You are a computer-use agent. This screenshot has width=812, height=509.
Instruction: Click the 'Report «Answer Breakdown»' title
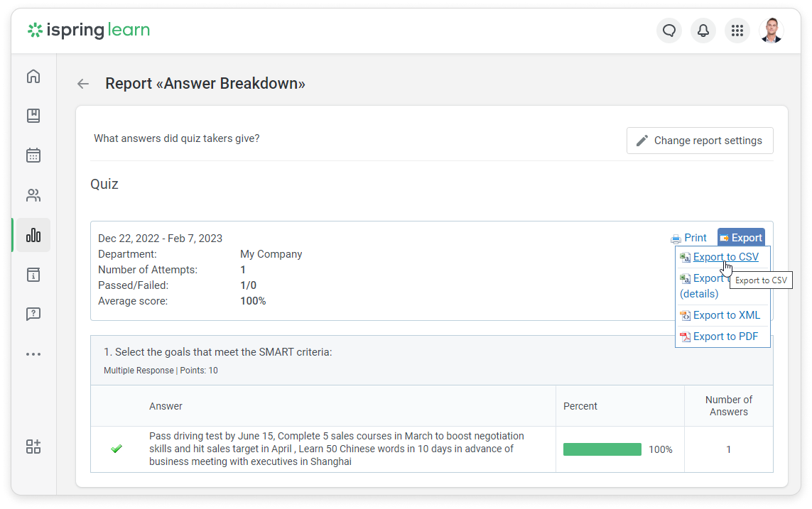pos(205,83)
